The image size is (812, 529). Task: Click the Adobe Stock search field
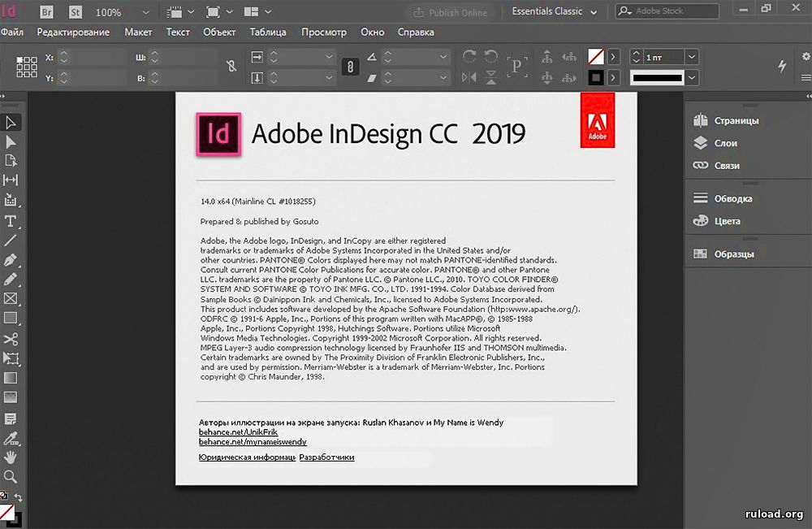pyautogui.click(x=667, y=11)
